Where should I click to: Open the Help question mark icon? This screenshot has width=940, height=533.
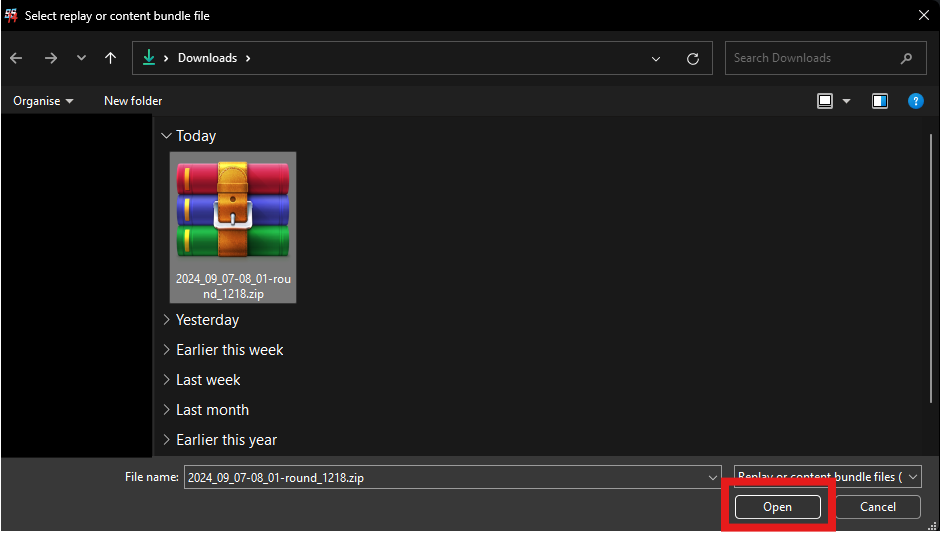(x=915, y=101)
